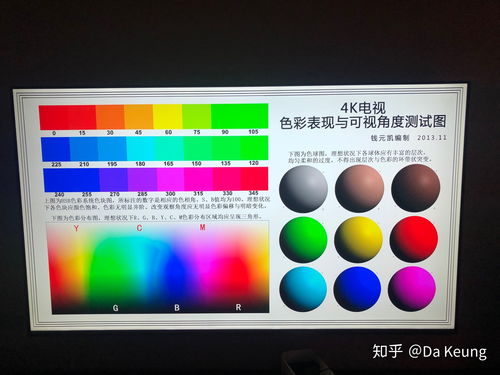Click the yellow sphere
This screenshot has height=375, width=500.
(358, 239)
